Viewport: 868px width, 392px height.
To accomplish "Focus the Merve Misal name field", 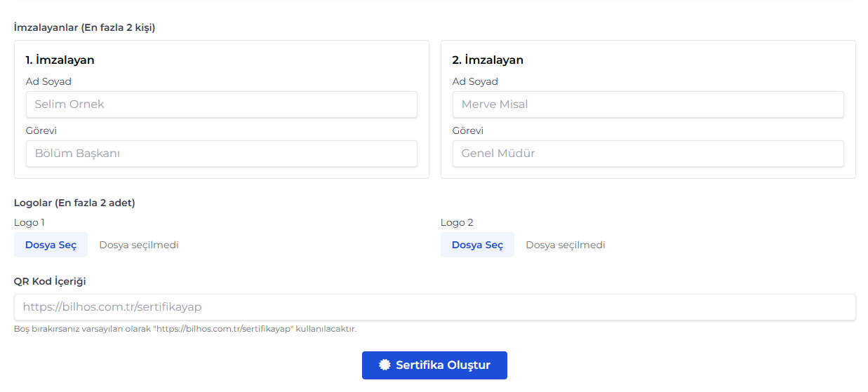I will (x=648, y=104).
